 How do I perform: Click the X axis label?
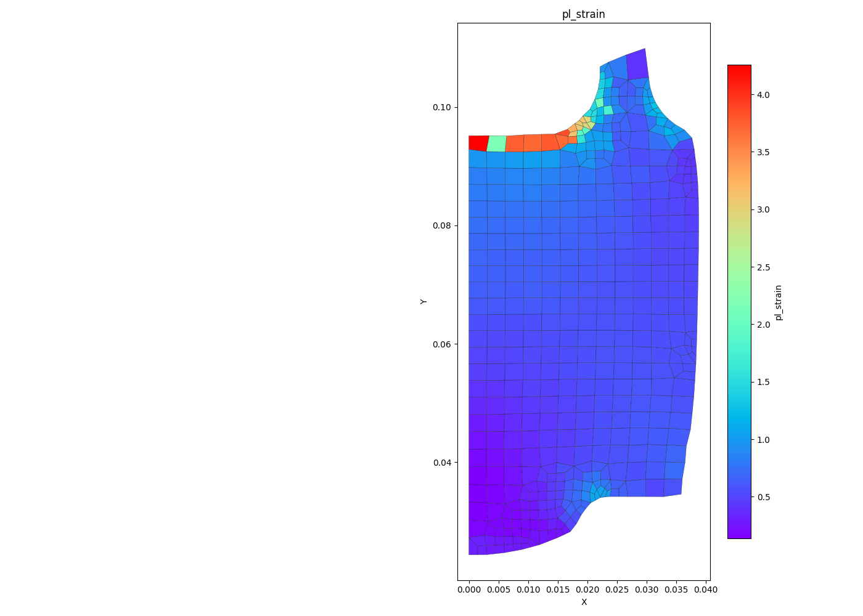coord(584,602)
